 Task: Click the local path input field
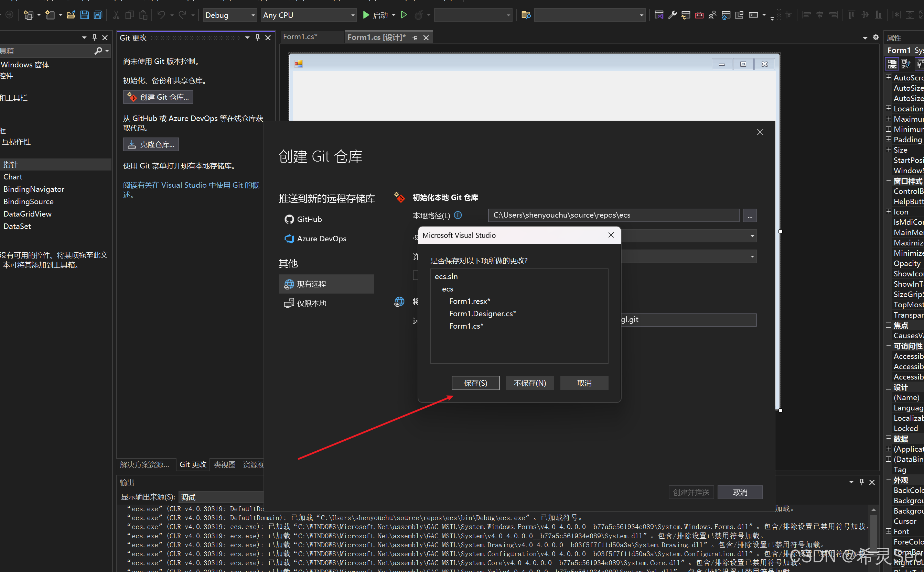(613, 215)
